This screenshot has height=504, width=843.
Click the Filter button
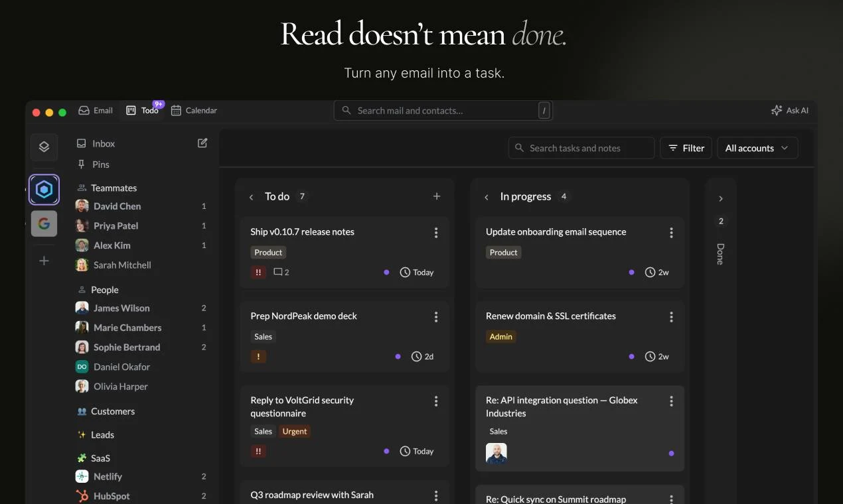686,148
